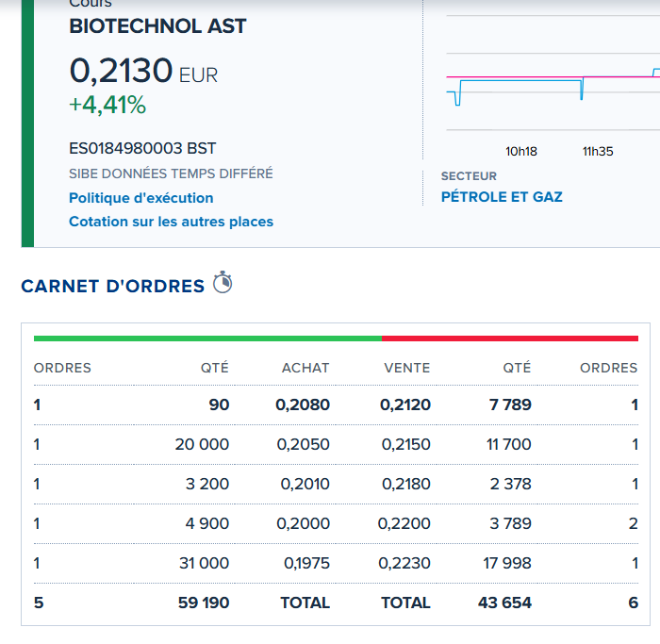Click the ACHAT column header
This screenshot has height=644, width=660.
click(x=305, y=368)
